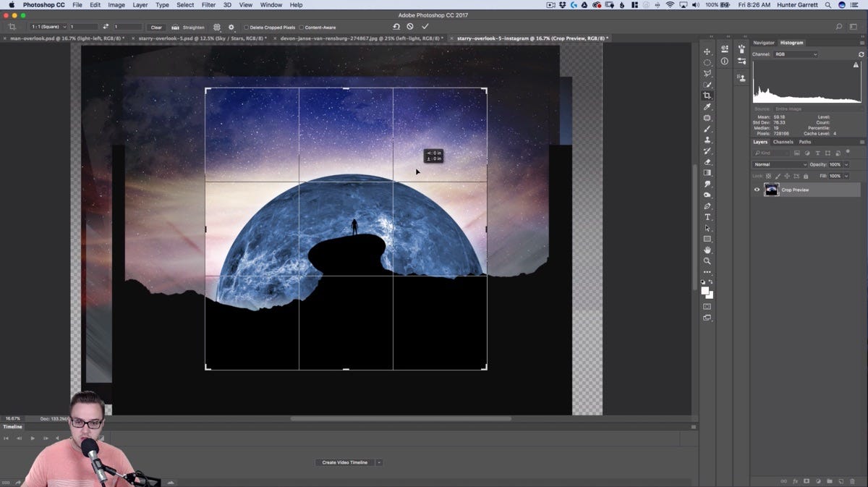Image resolution: width=868 pixels, height=487 pixels.
Task: Cancel the crop operation
Action: coord(410,27)
